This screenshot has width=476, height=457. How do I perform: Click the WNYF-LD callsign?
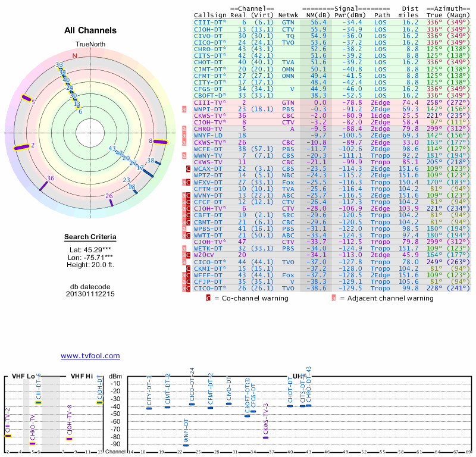(x=208, y=136)
